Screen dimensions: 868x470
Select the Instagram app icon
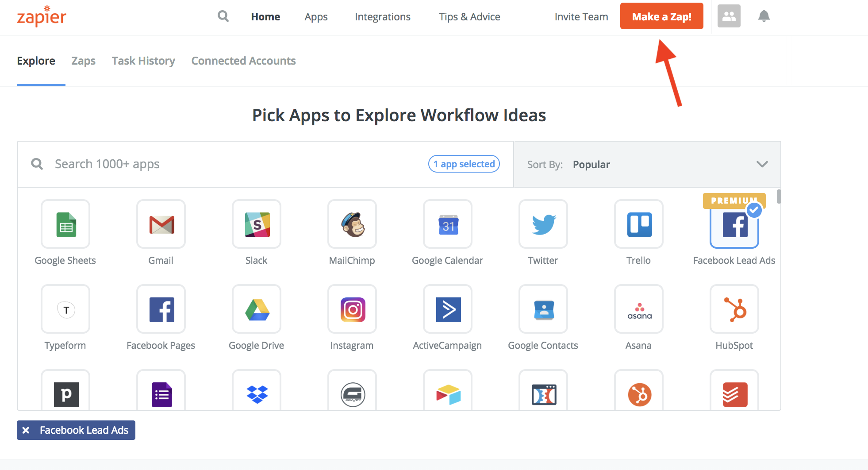[x=352, y=309]
